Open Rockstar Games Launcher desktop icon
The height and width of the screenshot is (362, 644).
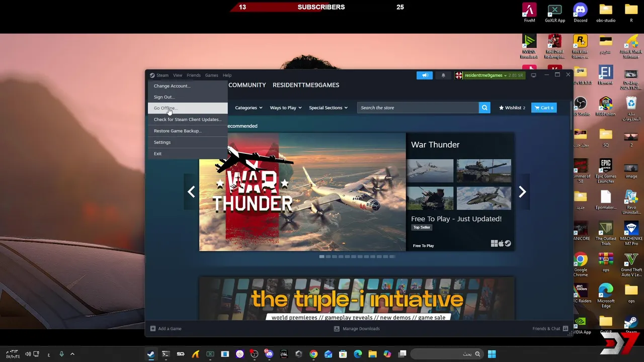click(580, 46)
